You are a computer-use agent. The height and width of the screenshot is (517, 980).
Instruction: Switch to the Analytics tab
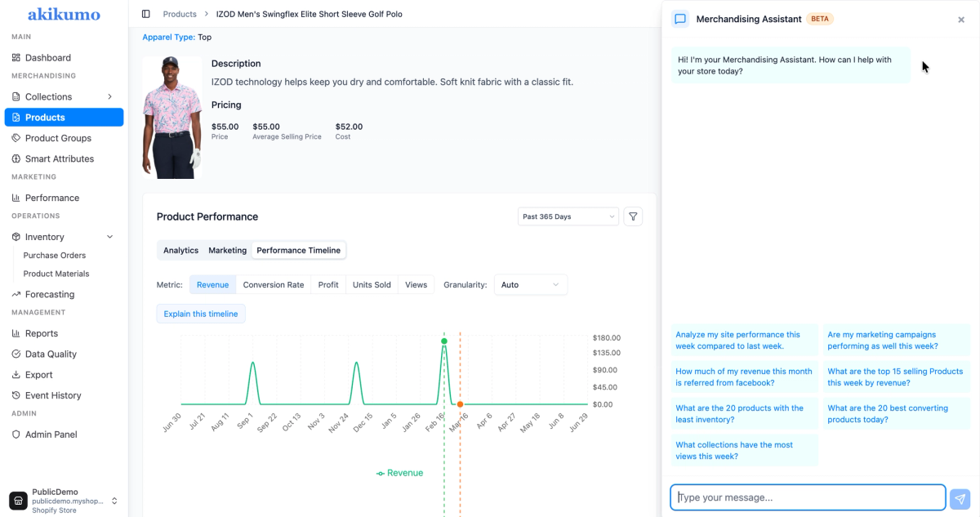point(180,251)
